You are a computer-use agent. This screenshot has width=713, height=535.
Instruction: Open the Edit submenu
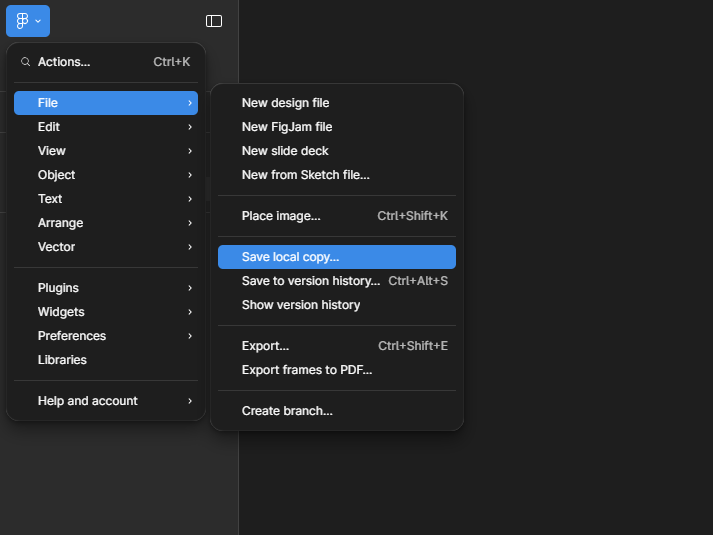pyautogui.click(x=106, y=127)
